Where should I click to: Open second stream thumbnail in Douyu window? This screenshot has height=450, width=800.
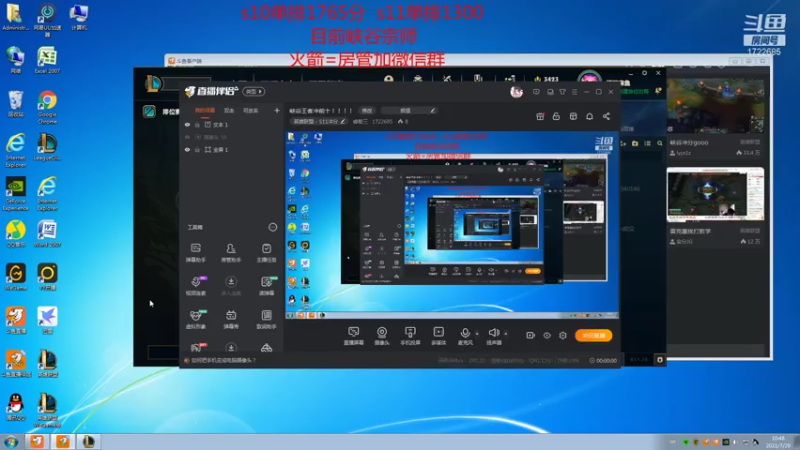coord(715,194)
